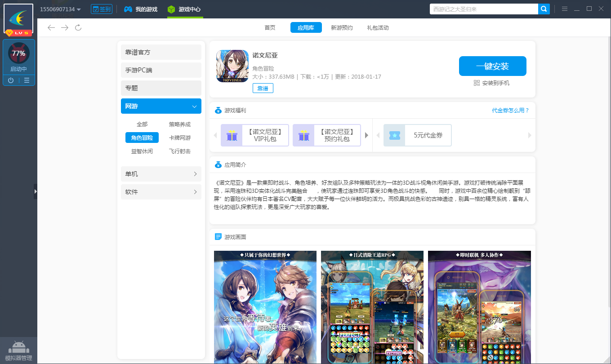Select 飞行射击 subcategory
This screenshot has width=611, height=364.
click(180, 151)
